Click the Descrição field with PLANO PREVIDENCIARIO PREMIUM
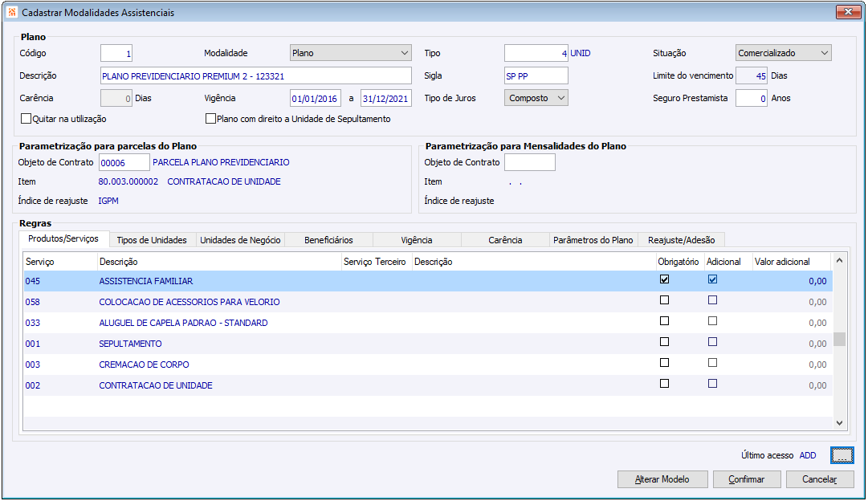This screenshot has width=868, height=501. (256, 75)
